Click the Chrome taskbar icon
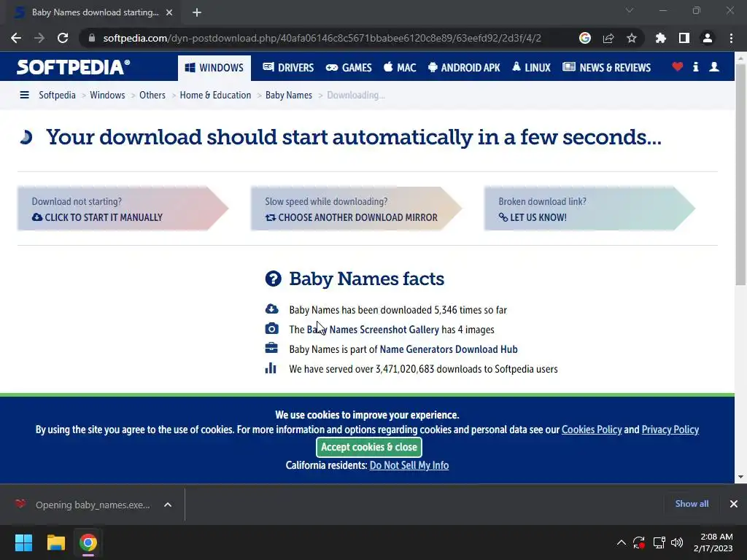The width and height of the screenshot is (747, 560). click(x=88, y=542)
